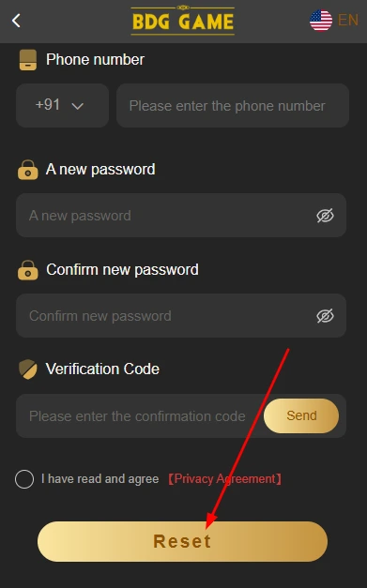This screenshot has width=367, height=588.
Task: Show password in Confirm new password field
Action: click(x=325, y=316)
